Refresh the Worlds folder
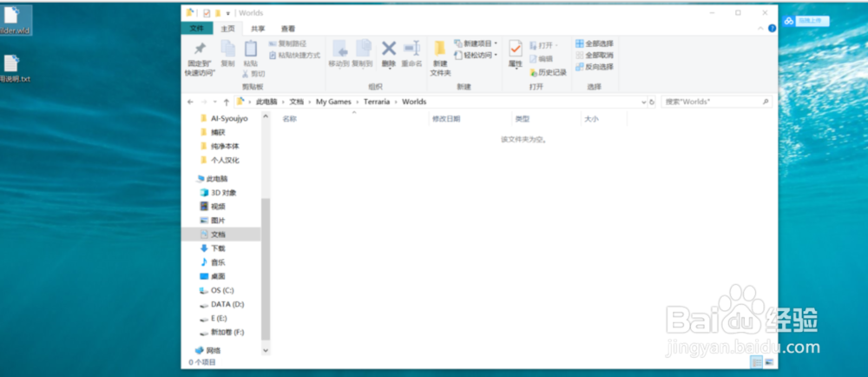Screen dimensions: 868x377 coord(652,103)
